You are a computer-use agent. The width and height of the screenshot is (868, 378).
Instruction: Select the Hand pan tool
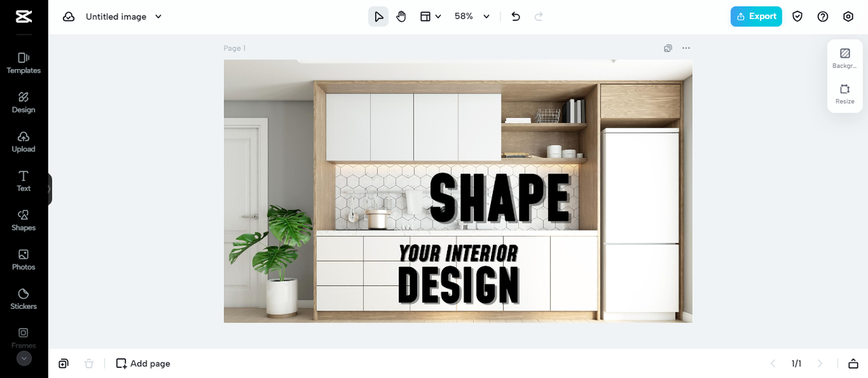pyautogui.click(x=401, y=16)
